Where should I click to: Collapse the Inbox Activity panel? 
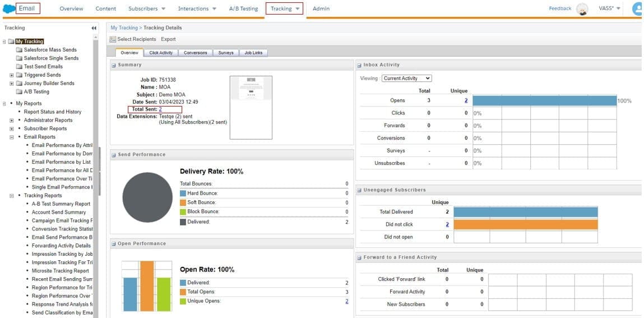coord(359,65)
